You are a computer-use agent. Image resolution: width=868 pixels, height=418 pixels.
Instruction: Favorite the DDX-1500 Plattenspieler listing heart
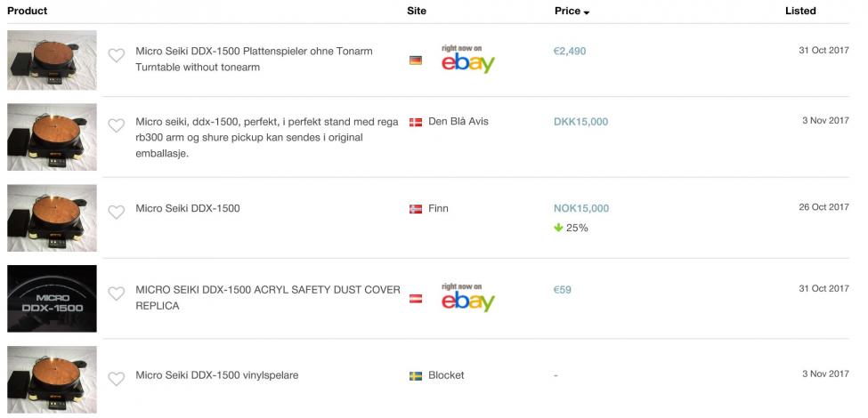pyautogui.click(x=117, y=55)
